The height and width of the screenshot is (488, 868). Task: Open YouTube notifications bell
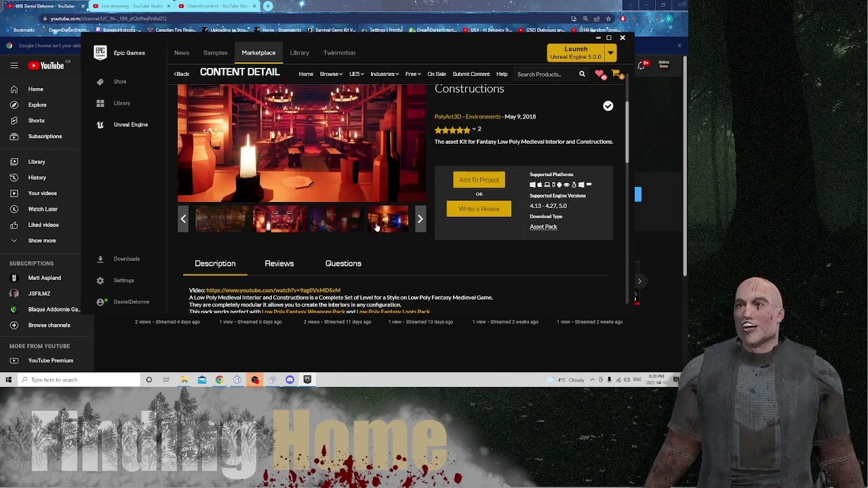(x=642, y=65)
